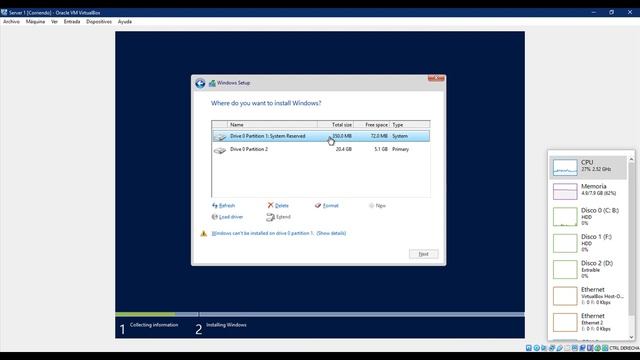Click the 20.4 GB total size cell
This screenshot has width=640, height=360.
click(344, 149)
